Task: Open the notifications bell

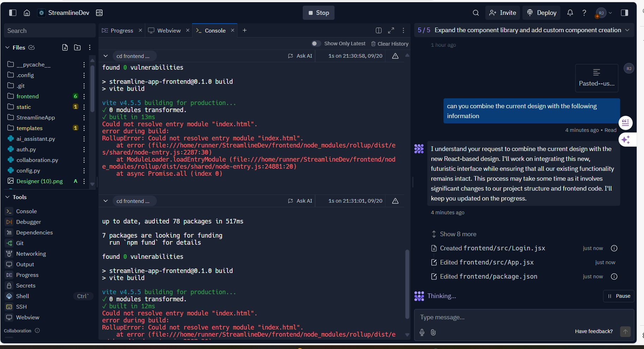Action: pos(570,13)
